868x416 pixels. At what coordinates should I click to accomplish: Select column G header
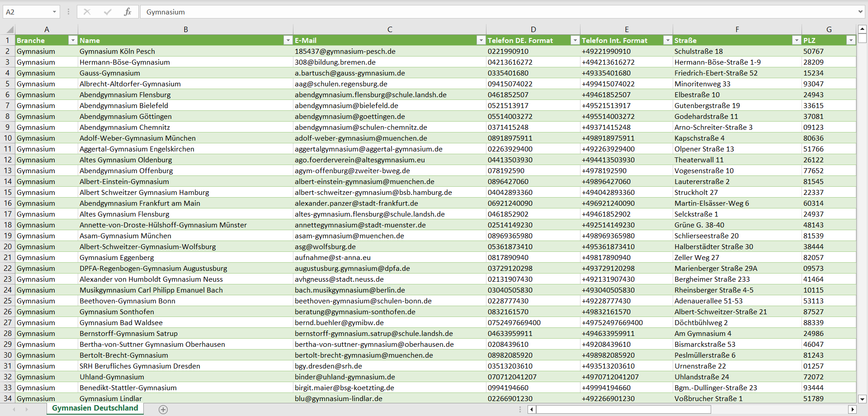[x=829, y=29]
